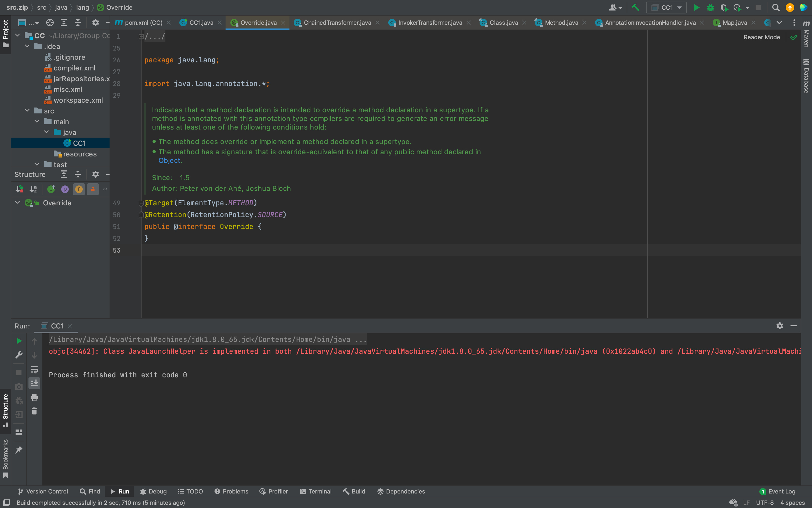The image size is (812, 508).
Task: Toggle Reader Mode in editor
Action: click(x=762, y=37)
